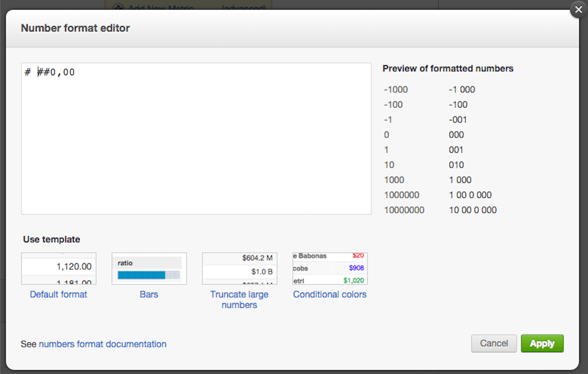Click the 'Use template' section label

pos(51,239)
